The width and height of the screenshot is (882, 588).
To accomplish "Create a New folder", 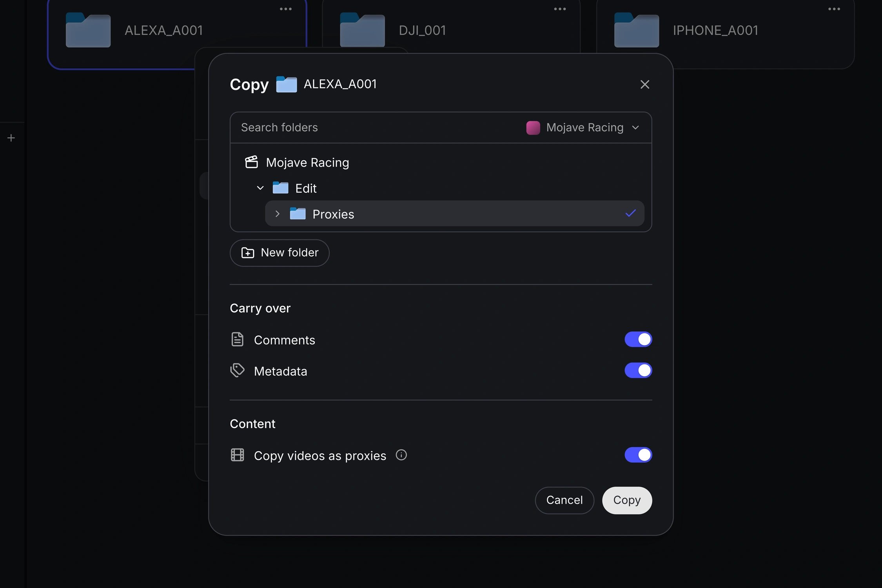I will tap(279, 253).
